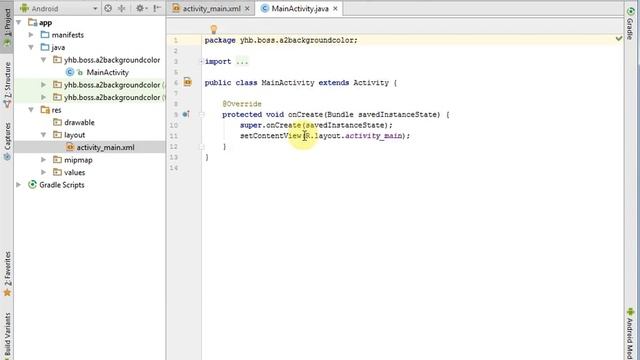Screen dimensions: 640x360
Task: Open the Gradle tool window tab
Action: [630, 24]
